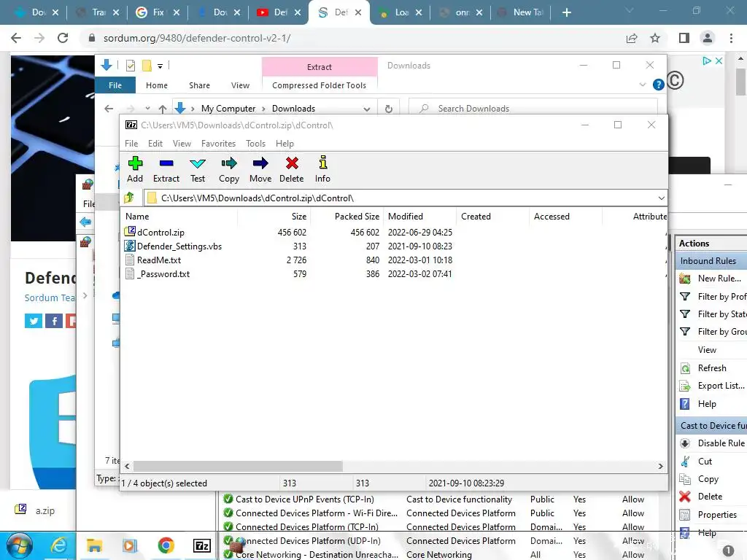Click the Explorer Search Downloads box
This screenshot has width=747, height=560.
tap(533, 109)
